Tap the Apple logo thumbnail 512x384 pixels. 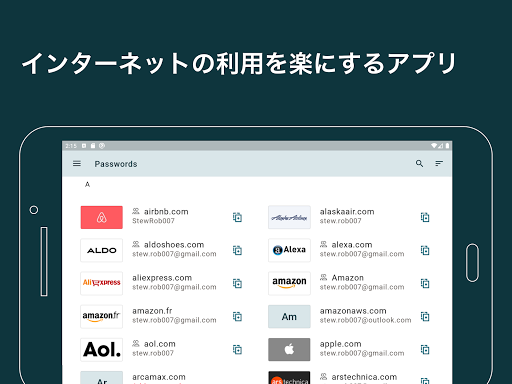289,350
